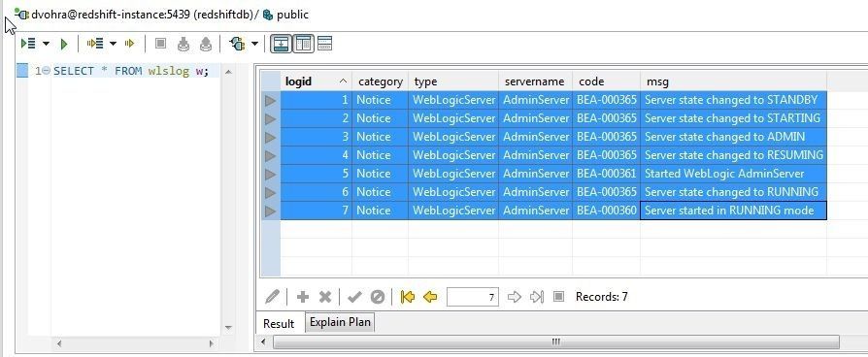Add a new record with plus icon
Image resolution: width=868 pixels, height=357 pixels.
coord(303,297)
